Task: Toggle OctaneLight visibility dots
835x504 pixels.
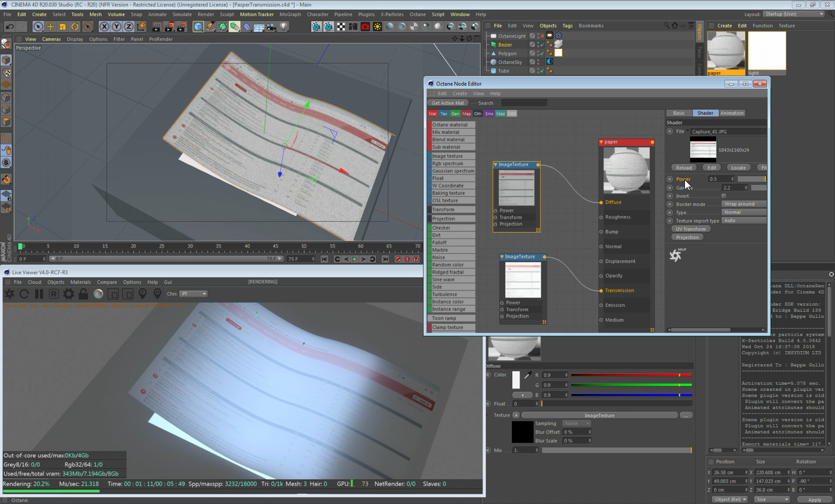Action: 538,35
